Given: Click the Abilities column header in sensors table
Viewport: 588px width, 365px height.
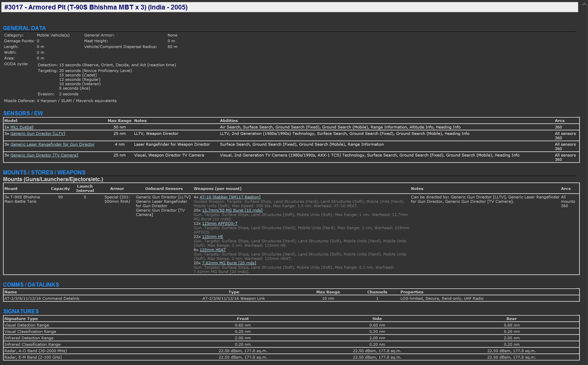Looking at the screenshot, I should coord(229,121).
